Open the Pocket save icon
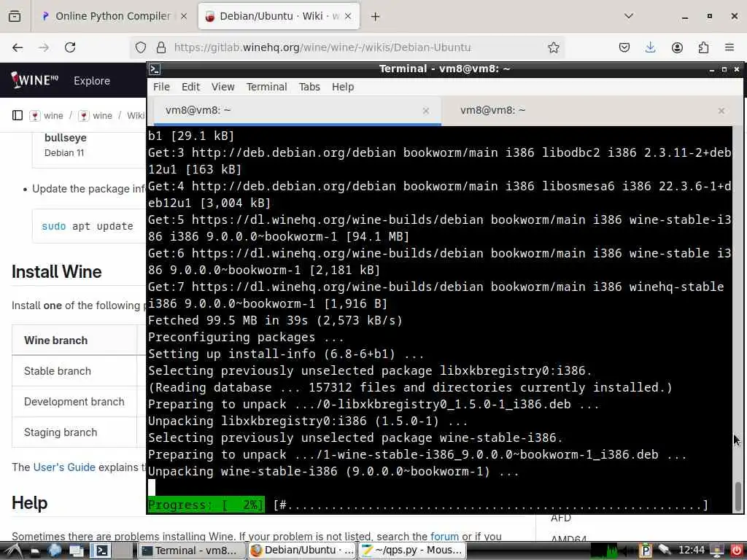The width and height of the screenshot is (747, 560). (x=624, y=47)
